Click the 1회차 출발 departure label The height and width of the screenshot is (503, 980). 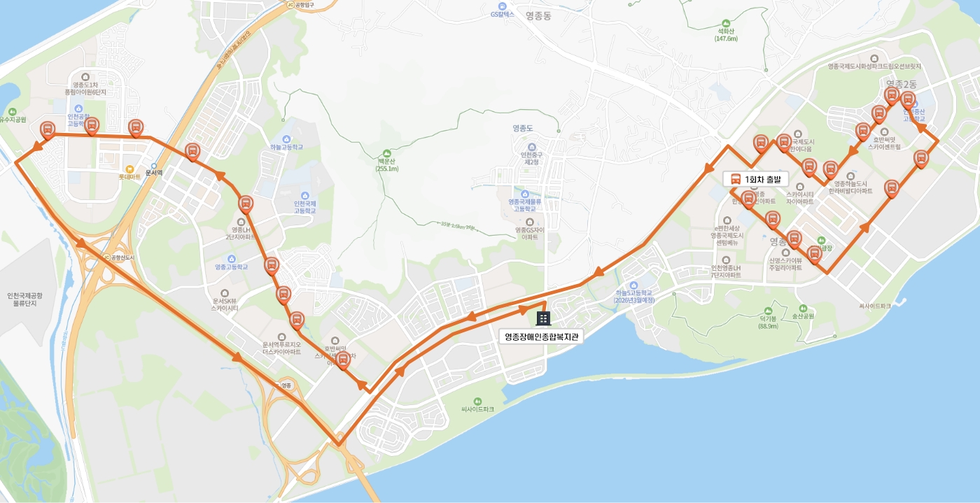coord(756,179)
